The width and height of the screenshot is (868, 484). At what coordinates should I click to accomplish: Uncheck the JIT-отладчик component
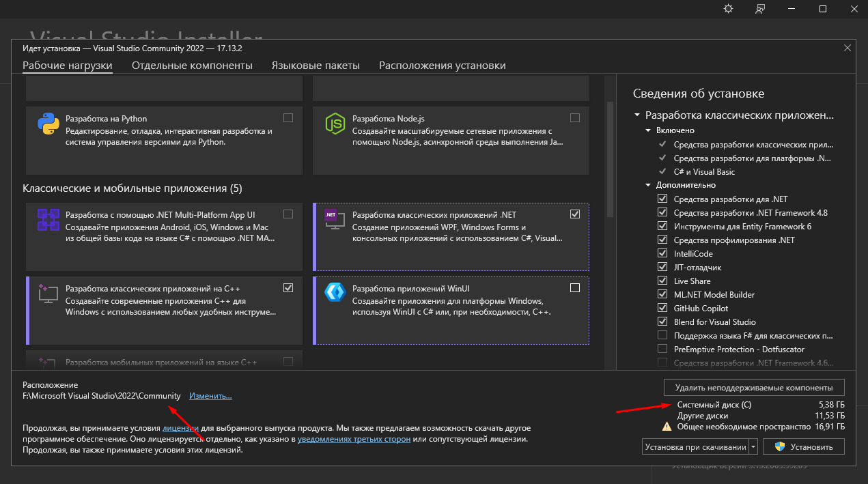(x=662, y=267)
